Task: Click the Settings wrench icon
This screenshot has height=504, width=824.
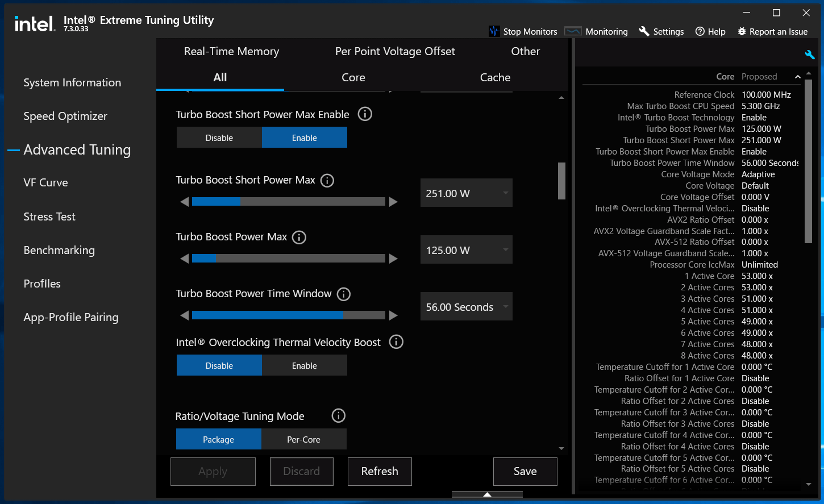Action: coord(644,31)
